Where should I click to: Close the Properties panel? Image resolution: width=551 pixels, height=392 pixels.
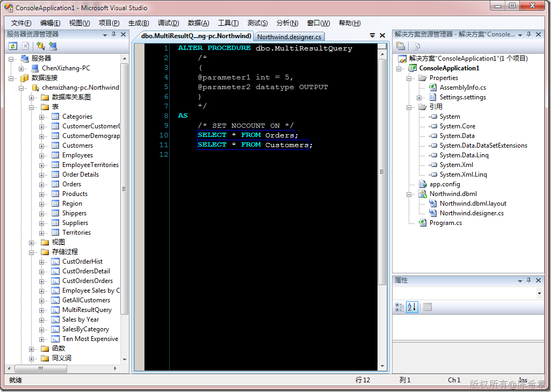538,280
